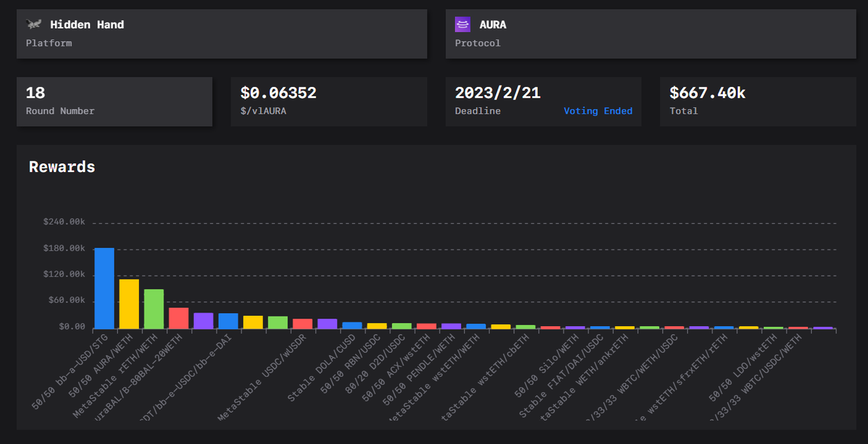Screen dimensions: 868x444
Task: Click the Rewards chart heading
Action: [x=62, y=167]
